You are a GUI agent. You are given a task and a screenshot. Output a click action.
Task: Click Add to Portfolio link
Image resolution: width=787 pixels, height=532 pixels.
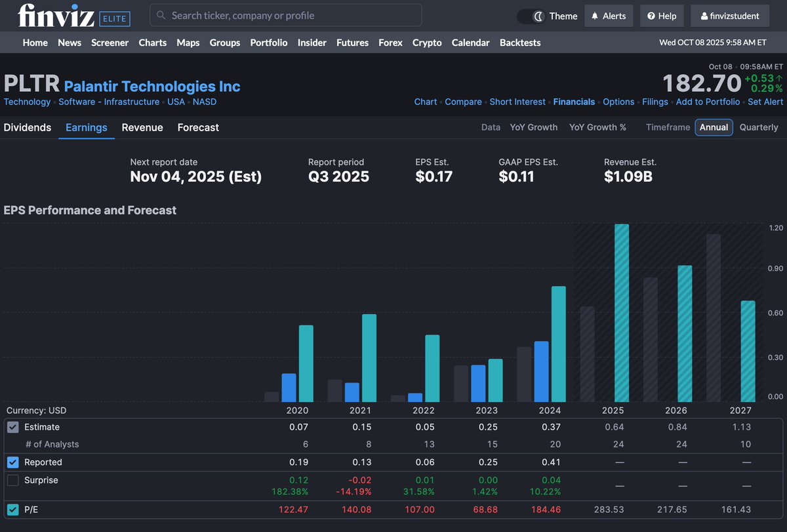tap(708, 102)
